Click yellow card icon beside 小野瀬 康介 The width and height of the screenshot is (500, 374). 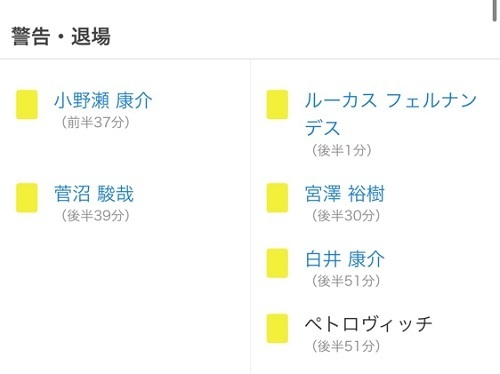tap(27, 104)
